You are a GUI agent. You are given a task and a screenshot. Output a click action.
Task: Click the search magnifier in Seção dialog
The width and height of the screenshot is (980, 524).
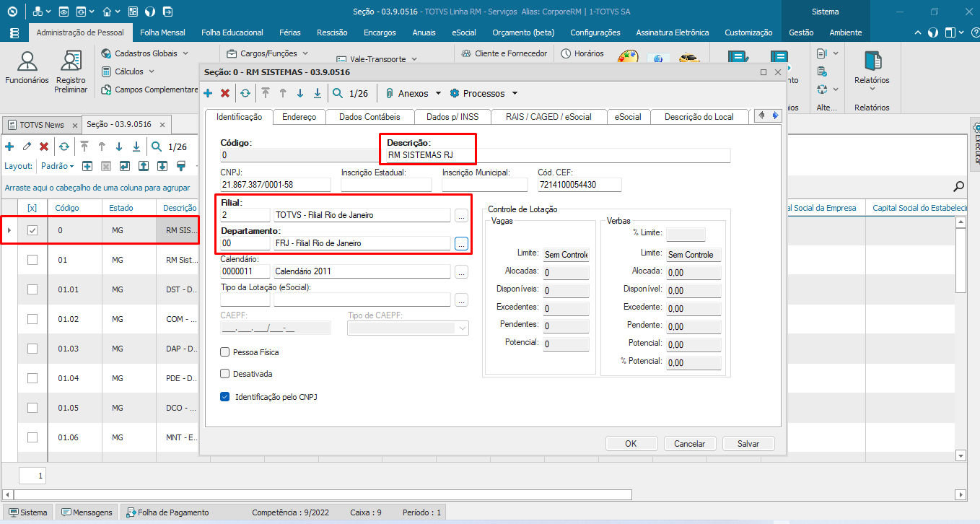click(338, 93)
